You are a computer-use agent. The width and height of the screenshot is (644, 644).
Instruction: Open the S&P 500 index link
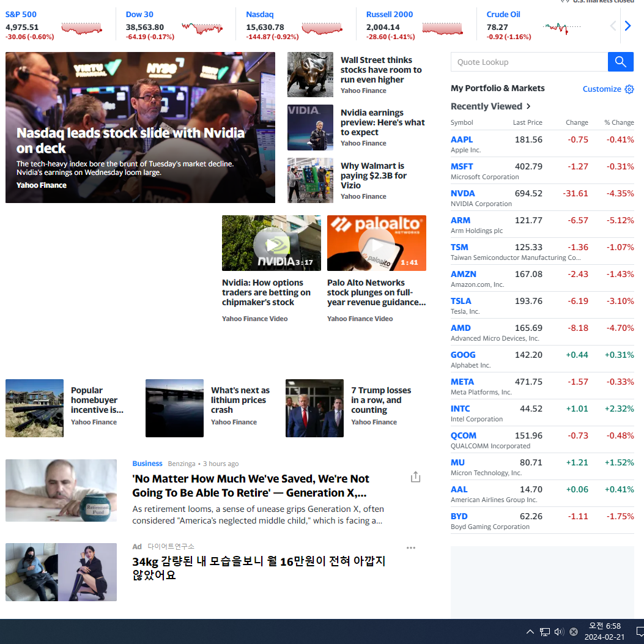[21, 15]
